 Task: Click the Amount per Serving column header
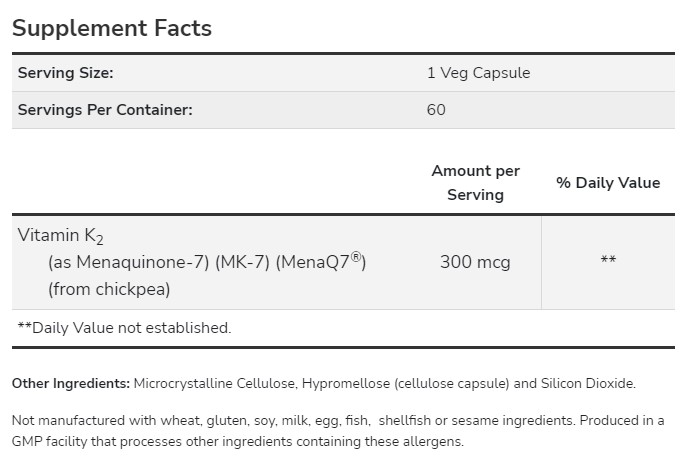click(475, 183)
